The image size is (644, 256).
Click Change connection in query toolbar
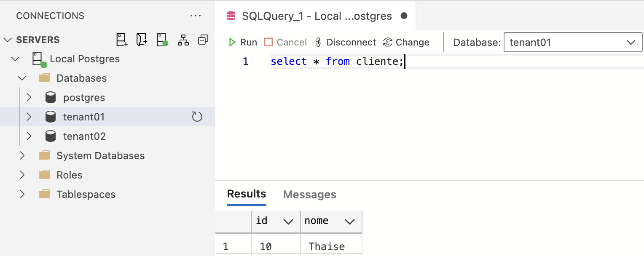[406, 42]
